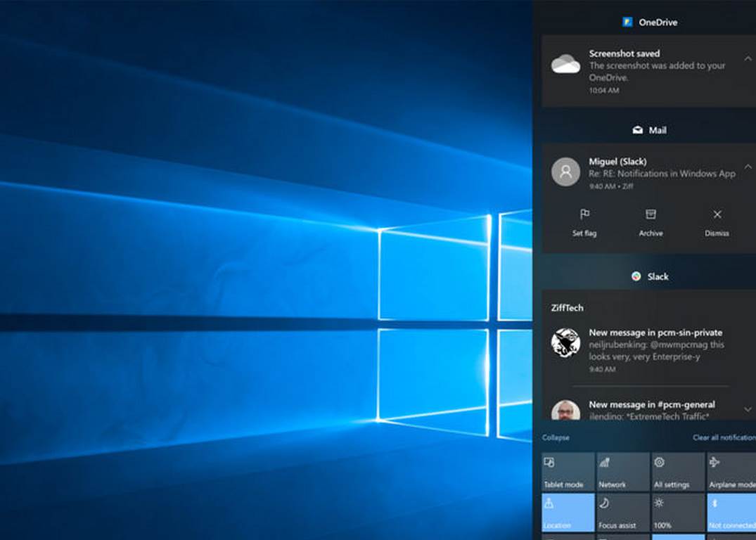Archive the Miguel (Slack) email notification
The width and height of the screenshot is (756, 540).
point(651,214)
